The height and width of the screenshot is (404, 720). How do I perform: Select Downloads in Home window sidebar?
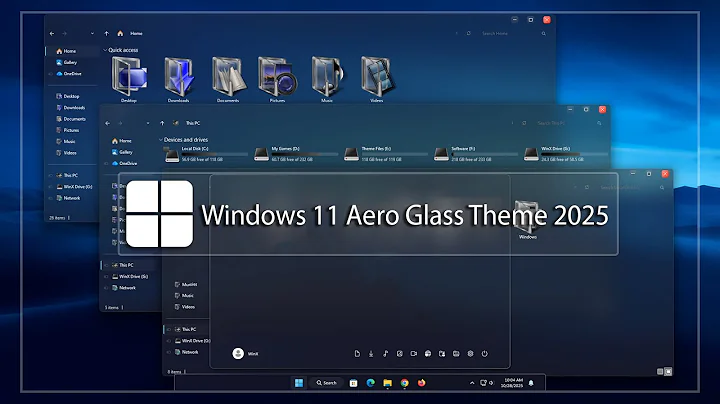click(x=70, y=107)
